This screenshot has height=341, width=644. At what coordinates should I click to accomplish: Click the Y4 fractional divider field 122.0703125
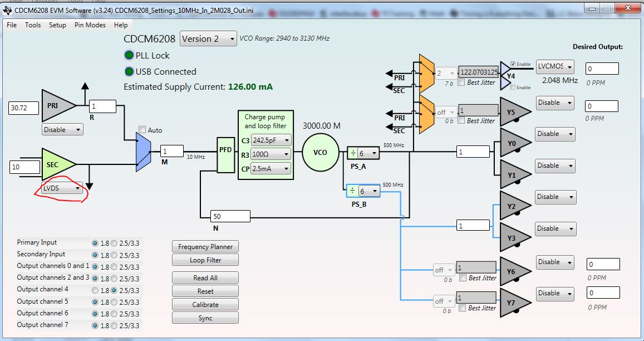coord(479,72)
